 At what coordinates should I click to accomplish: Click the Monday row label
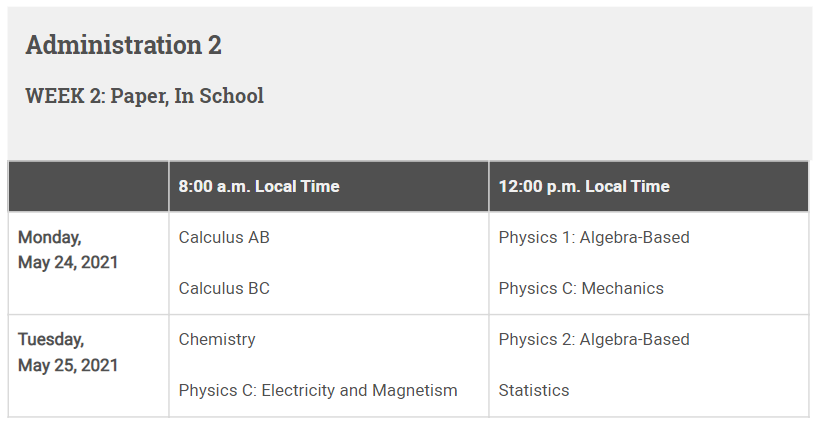click(49, 238)
